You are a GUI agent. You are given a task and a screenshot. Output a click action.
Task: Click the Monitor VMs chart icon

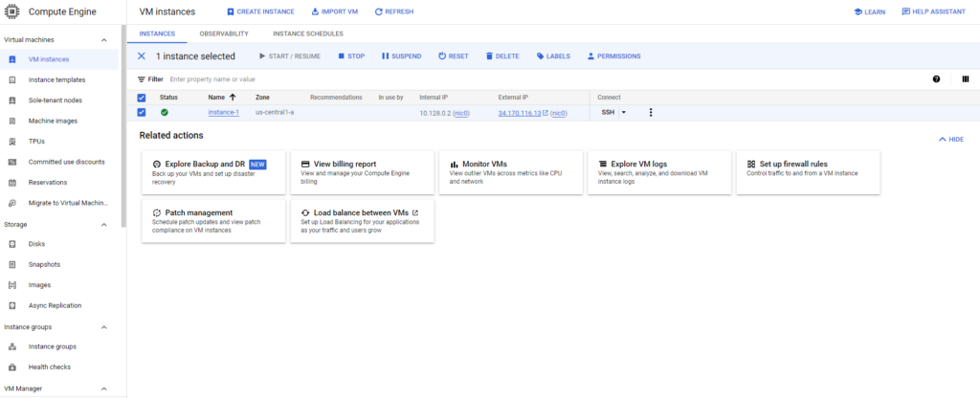click(x=455, y=165)
